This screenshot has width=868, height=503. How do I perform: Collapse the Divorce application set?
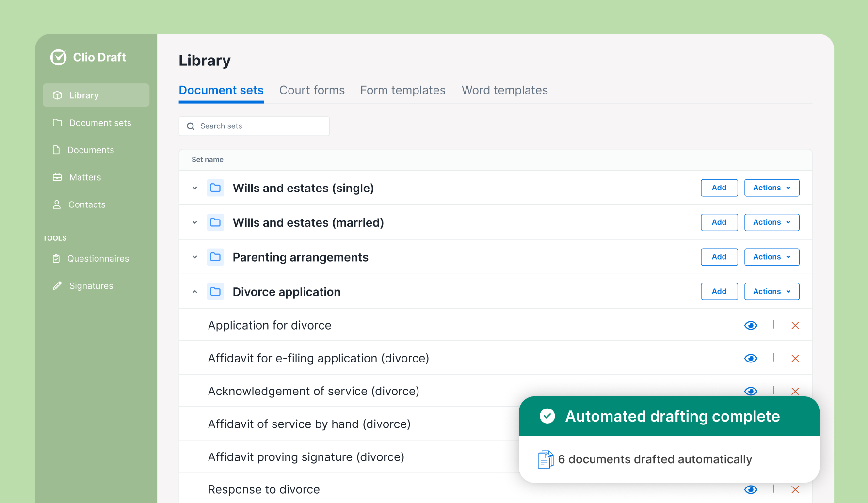(195, 292)
